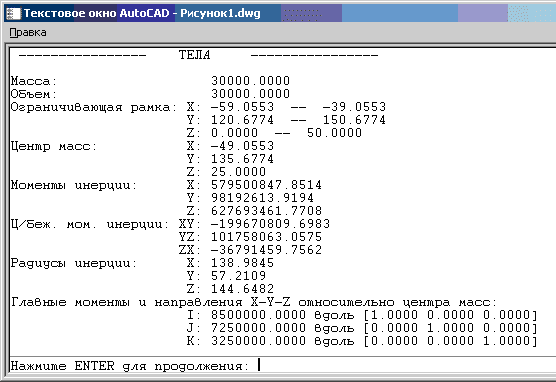
Task: Click the Масса value 30000.0000
Action: [x=251, y=81]
